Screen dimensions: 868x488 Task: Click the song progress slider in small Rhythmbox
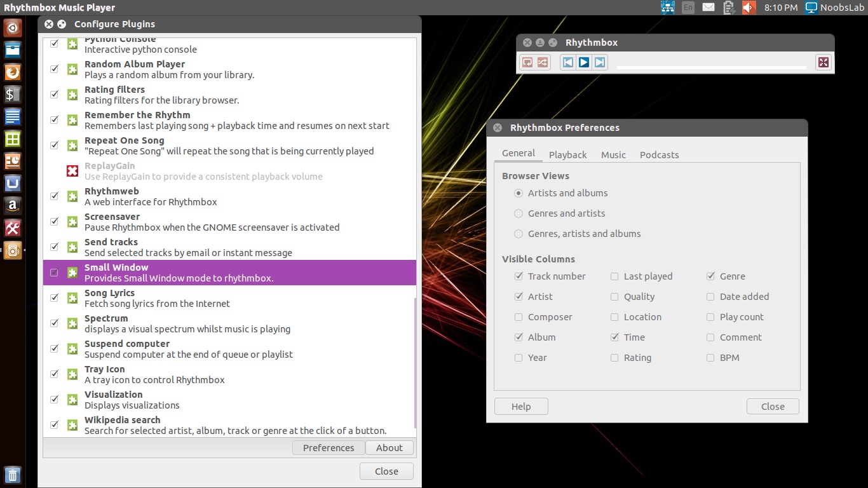click(713, 67)
